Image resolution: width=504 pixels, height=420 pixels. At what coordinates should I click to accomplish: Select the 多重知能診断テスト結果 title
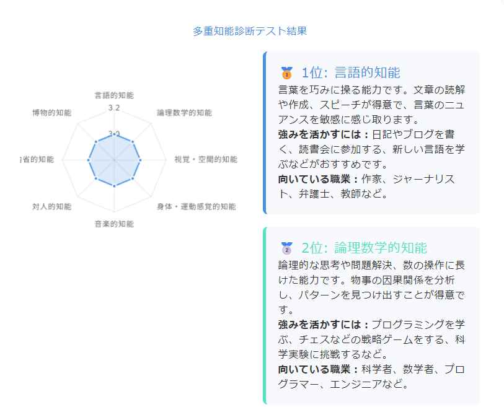[x=250, y=31]
